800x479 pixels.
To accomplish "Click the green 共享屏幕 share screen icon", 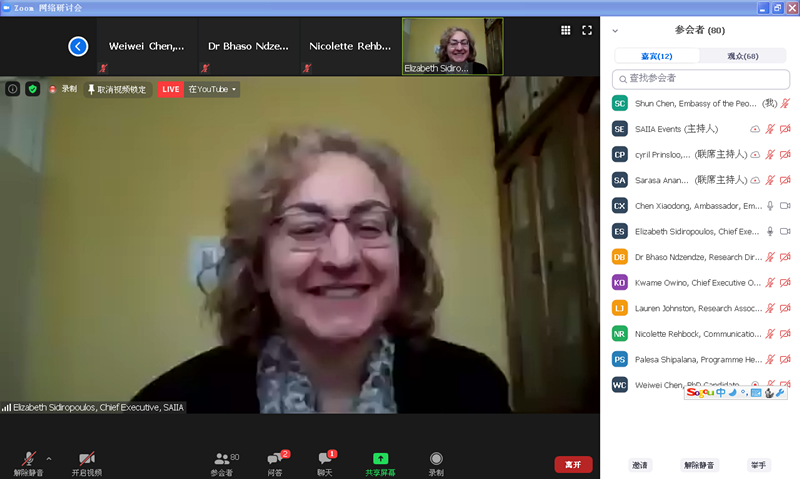I will (x=380, y=459).
